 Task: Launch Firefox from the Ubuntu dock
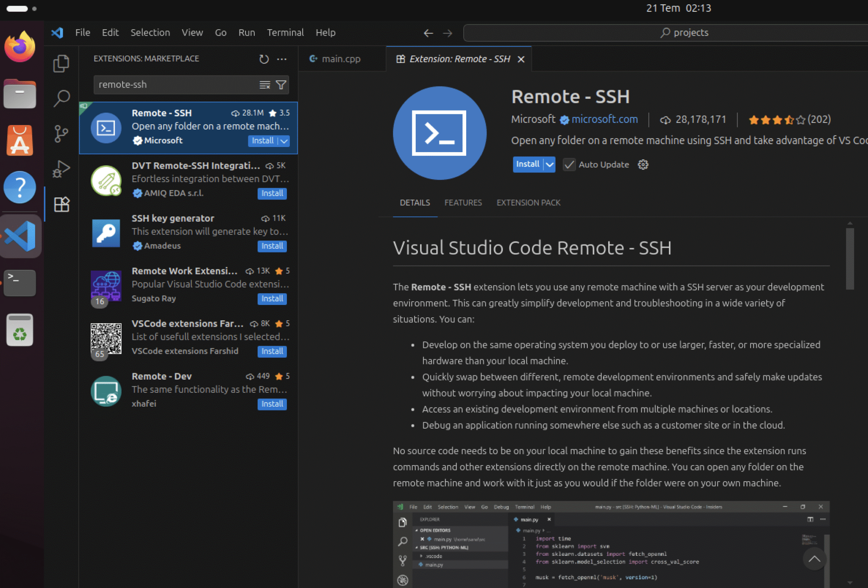coord(20,46)
